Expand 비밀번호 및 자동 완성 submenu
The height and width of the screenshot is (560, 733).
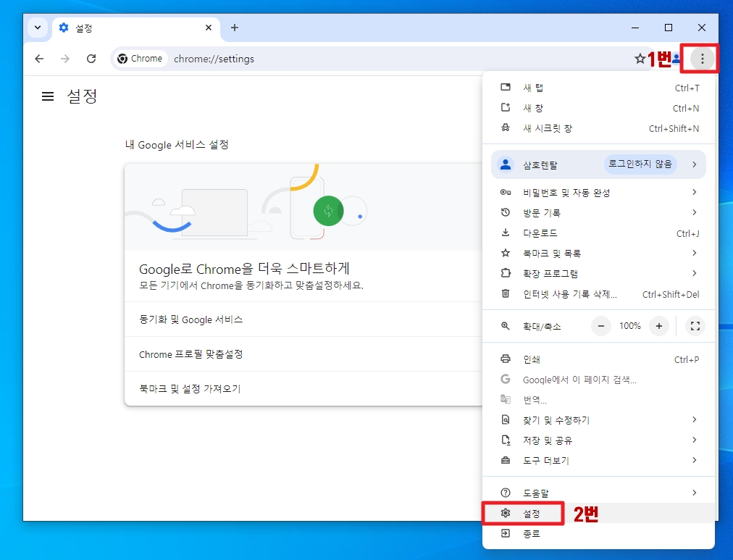[598, 192]
